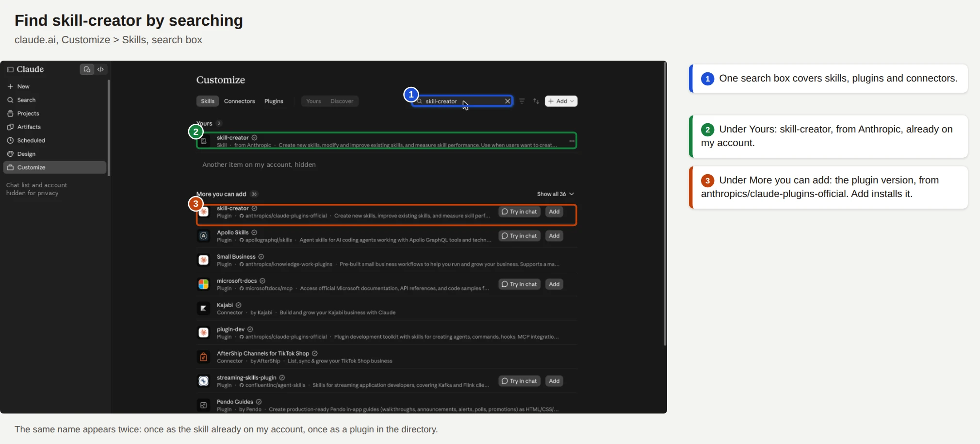Add the microsoft-docs plugin
The image size is (980, 444).
555,284
